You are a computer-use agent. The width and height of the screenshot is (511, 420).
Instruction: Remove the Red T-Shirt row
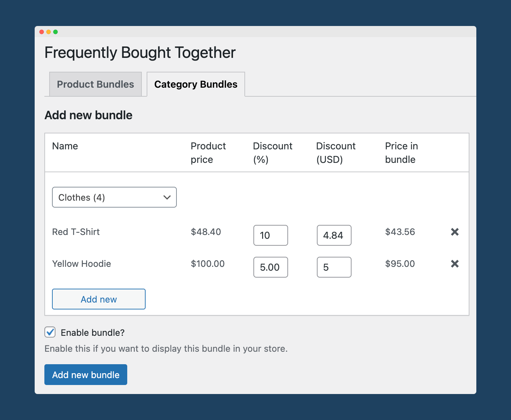point(455,232)
